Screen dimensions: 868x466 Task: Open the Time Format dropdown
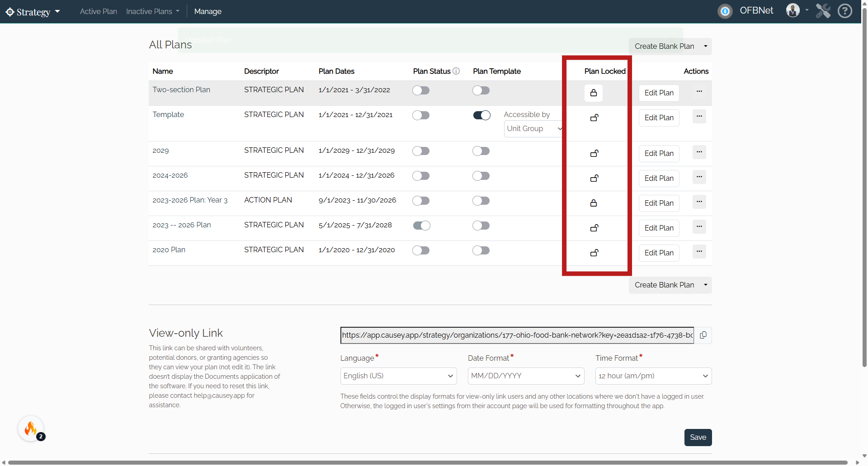point(653,376)
